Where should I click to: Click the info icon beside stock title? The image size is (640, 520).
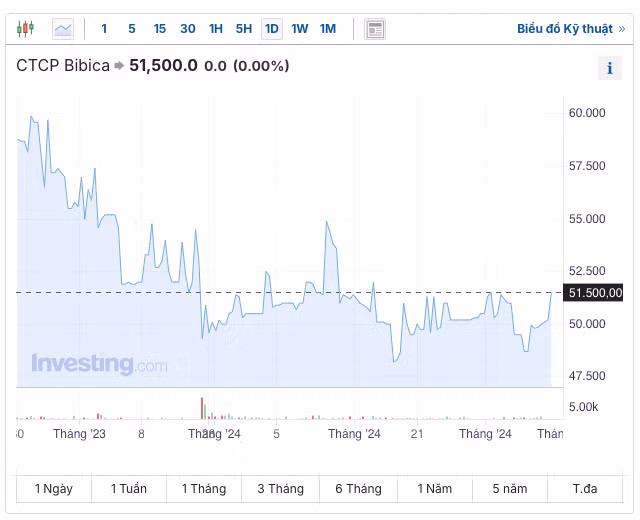coord(609,68)
